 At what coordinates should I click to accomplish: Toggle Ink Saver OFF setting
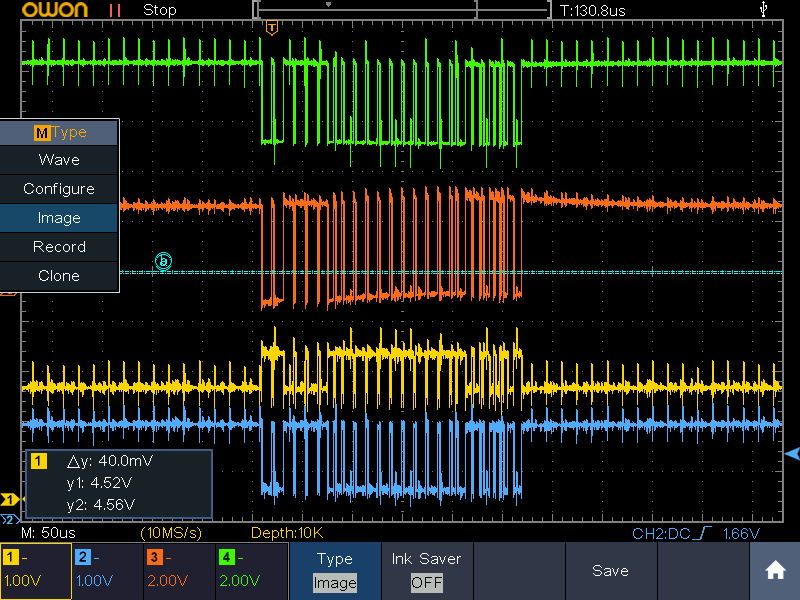pos(427,571)
